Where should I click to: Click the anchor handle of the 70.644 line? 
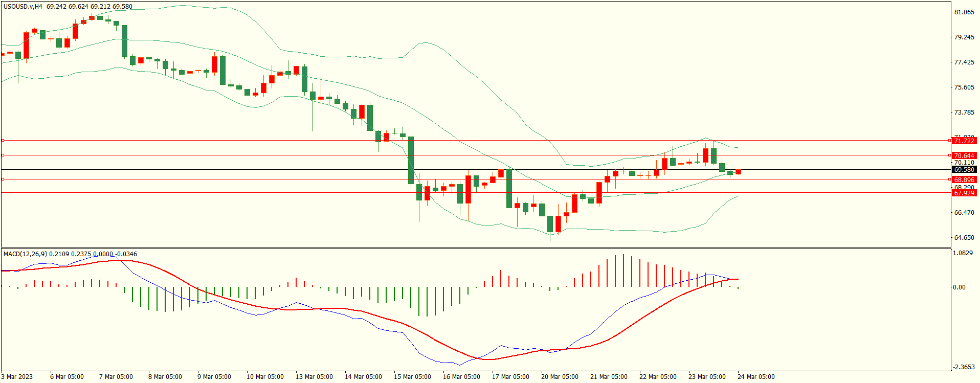pos(3,155)
